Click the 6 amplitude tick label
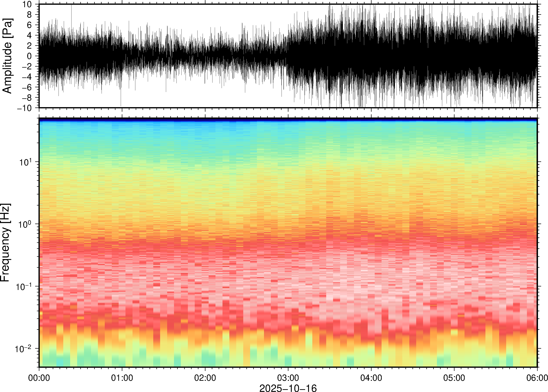The width and height of the screenshot is (548, 392). pos(29,25)
